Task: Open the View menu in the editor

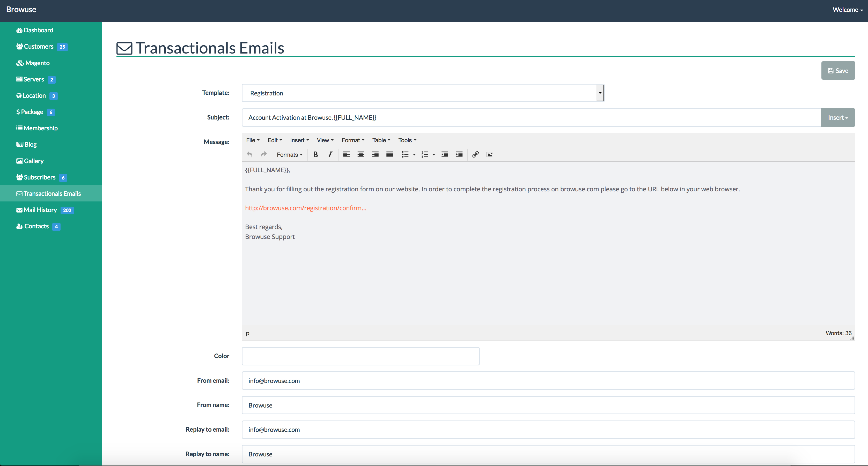Action: [x=325, y=140]
